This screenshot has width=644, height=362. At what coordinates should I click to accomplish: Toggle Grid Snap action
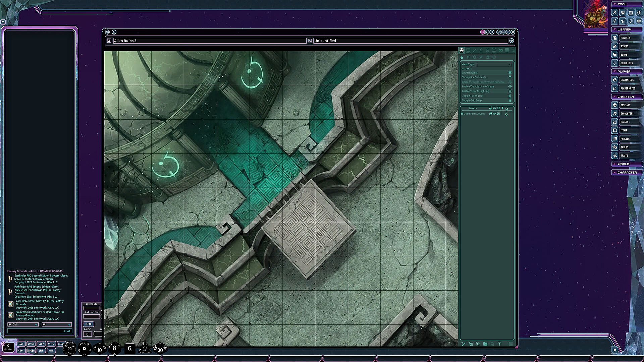point(510,101)
